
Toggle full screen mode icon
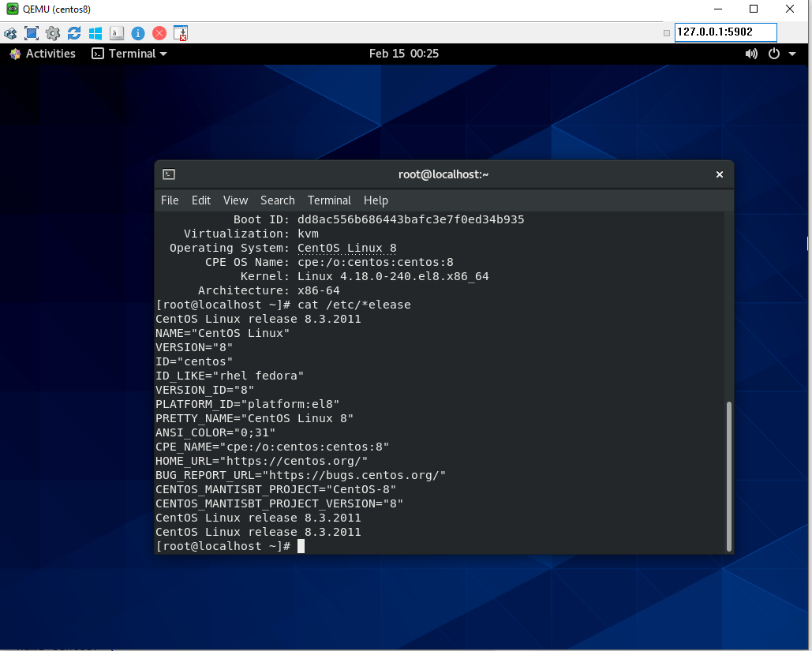click(32, 33)
